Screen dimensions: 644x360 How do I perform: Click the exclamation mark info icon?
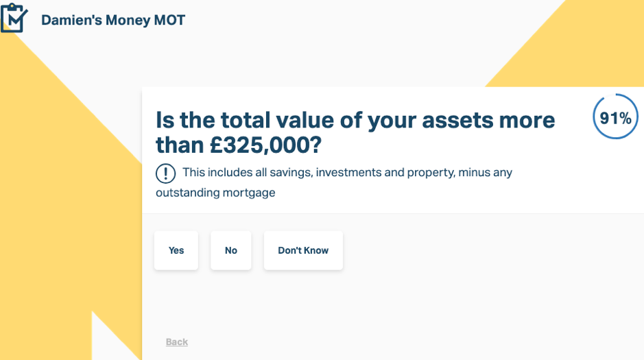click(x=165, y=173)
